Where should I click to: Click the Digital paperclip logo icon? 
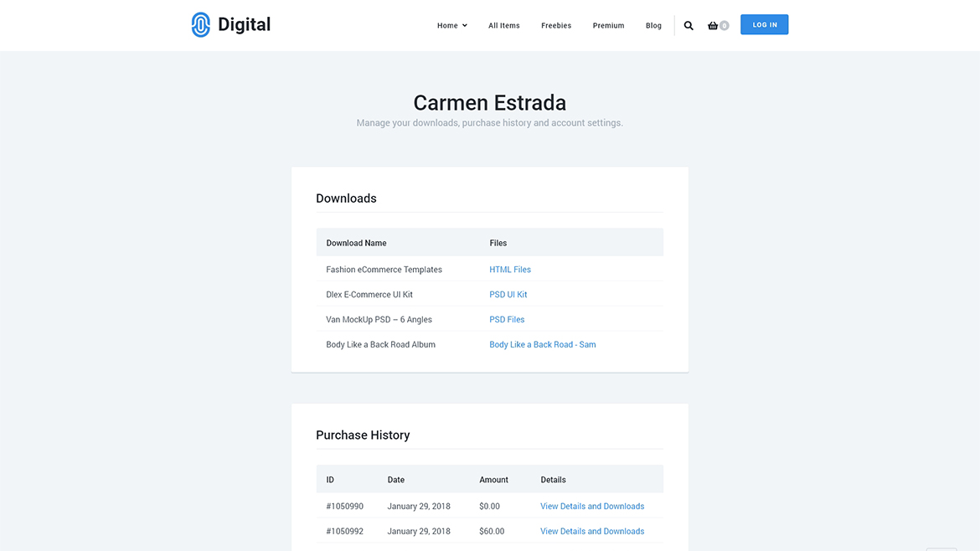pos(200,25)
